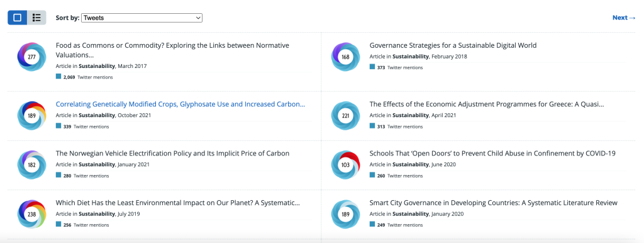Click 'Article in Sustainability, April 2021'

413,115
